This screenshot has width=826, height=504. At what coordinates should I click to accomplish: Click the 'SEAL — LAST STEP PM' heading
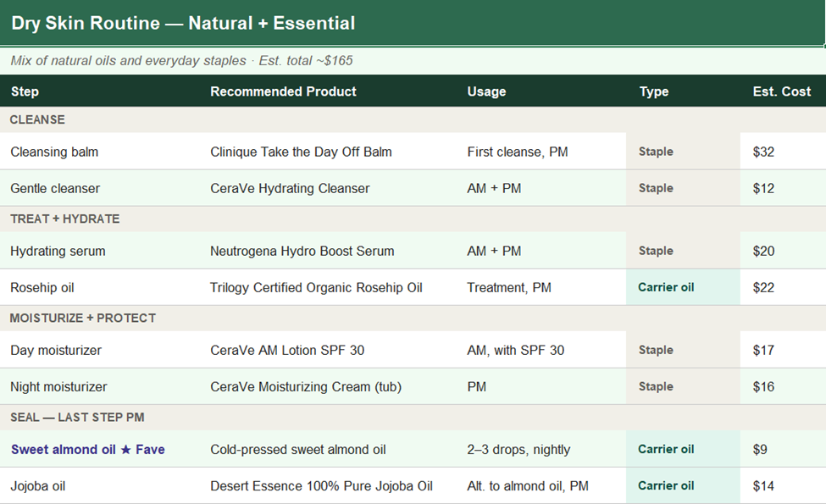point(79,418)
